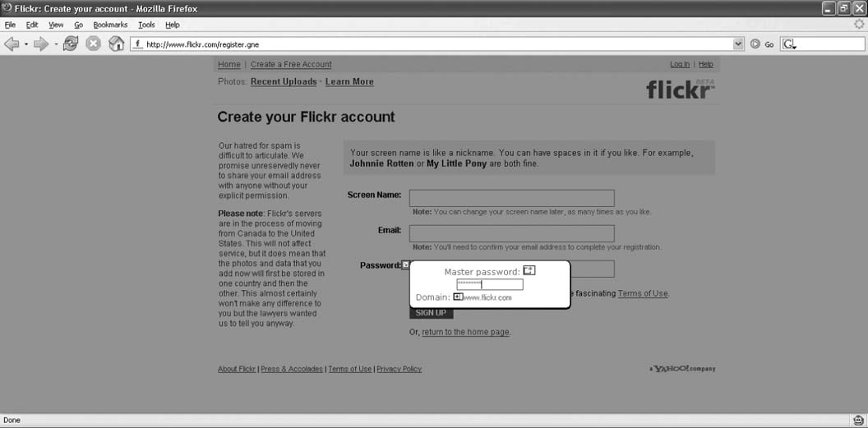The width and height of the screenshot is (868, 428).
Task: Click the small icon beside the Password label
Action: (406, 265)
